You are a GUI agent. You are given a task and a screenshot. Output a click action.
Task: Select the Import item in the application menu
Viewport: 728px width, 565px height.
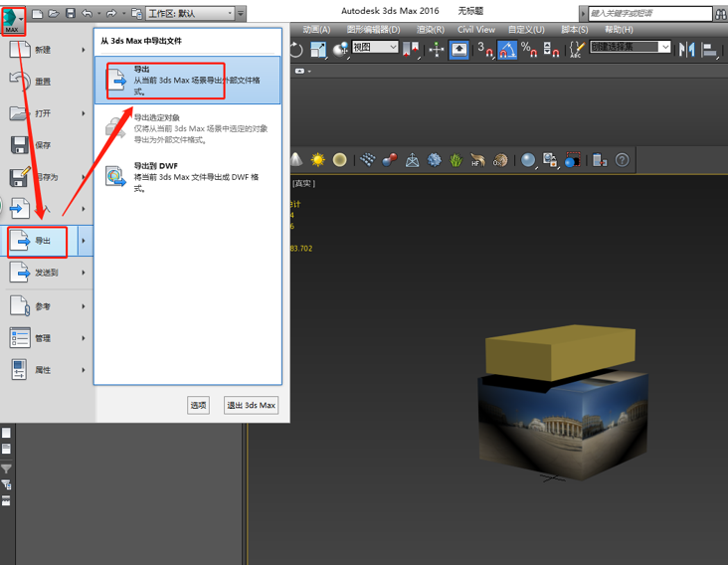[x=47, y=209]
